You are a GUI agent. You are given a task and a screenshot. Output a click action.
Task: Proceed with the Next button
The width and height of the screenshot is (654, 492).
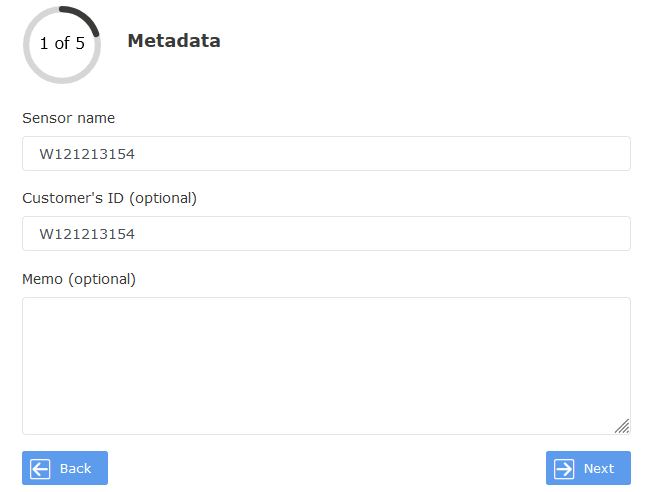click(x=588, y=468)
